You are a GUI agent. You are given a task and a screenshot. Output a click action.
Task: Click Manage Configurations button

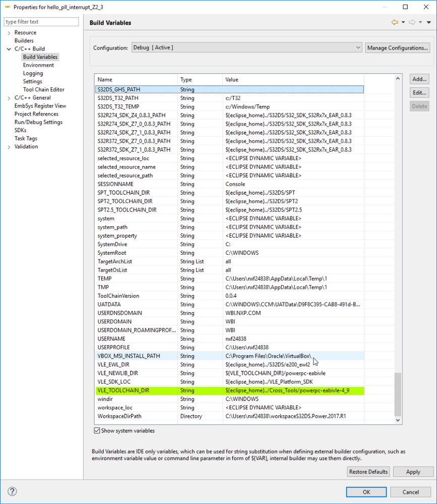[398, 47]
